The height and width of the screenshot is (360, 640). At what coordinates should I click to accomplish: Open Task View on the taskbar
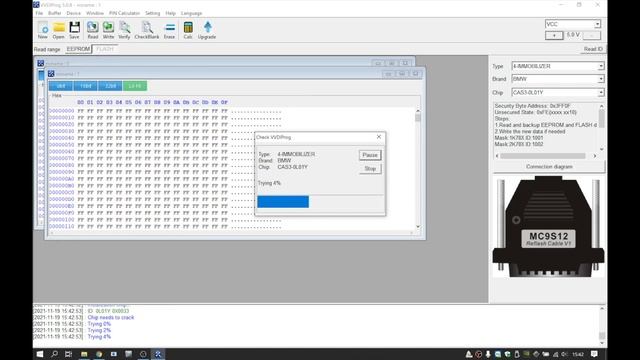68,354
